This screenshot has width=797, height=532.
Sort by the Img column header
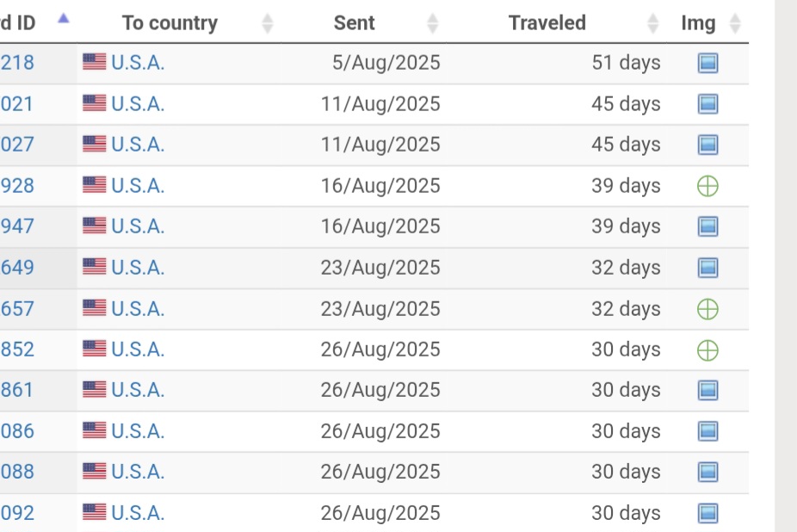(x=698, y=23)
